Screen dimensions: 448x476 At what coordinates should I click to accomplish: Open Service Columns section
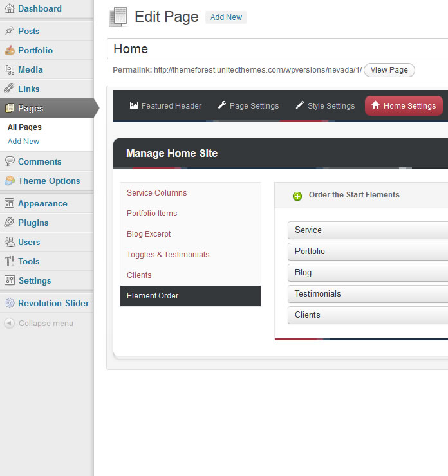click(x=156, y=193)
